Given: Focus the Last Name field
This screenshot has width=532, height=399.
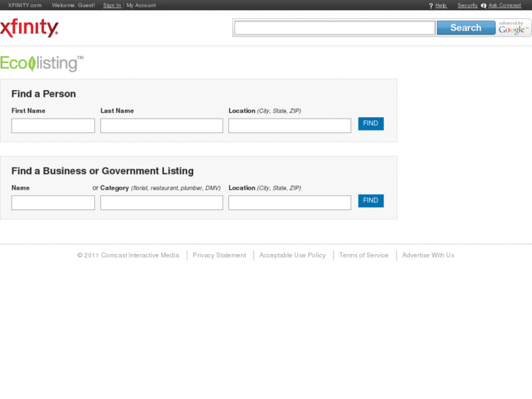Looking at the screenshot, I should point(162,126).
